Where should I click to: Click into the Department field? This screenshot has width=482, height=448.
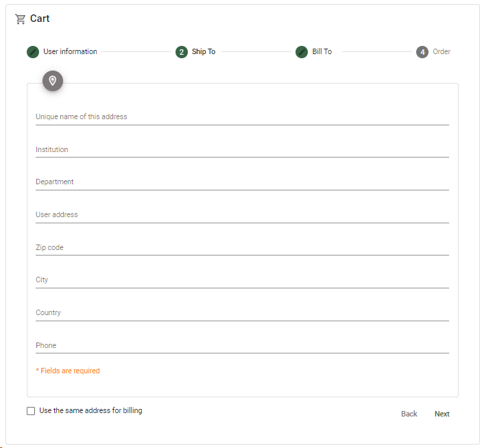(242, 182)
